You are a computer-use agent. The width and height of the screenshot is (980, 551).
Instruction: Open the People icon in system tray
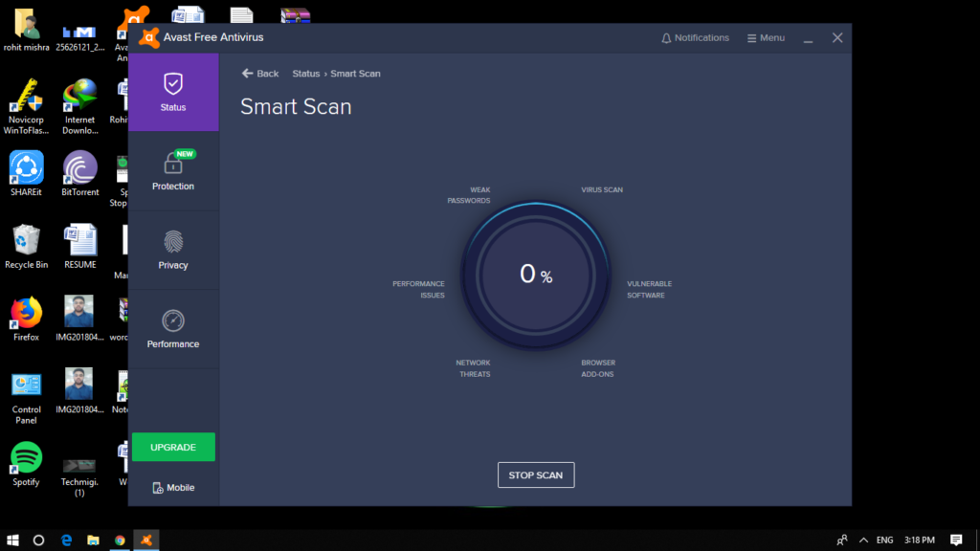click(842, 540)
